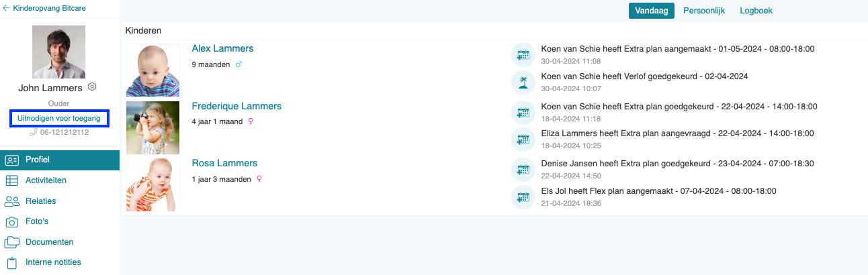Click the Foto's camera icon
The width and height of the screenshot is (868, 275).
coord(11,221)
